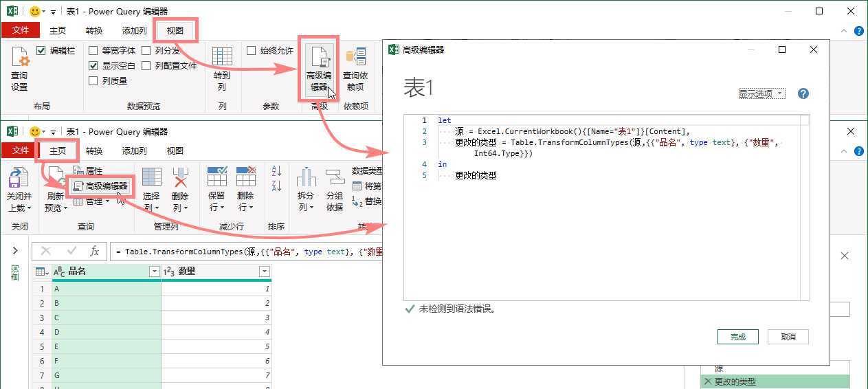The width and height of the screenshot is (868, 389).
Task: Click the ABC type icon of 品名 column
Action: tap(59, 272)
